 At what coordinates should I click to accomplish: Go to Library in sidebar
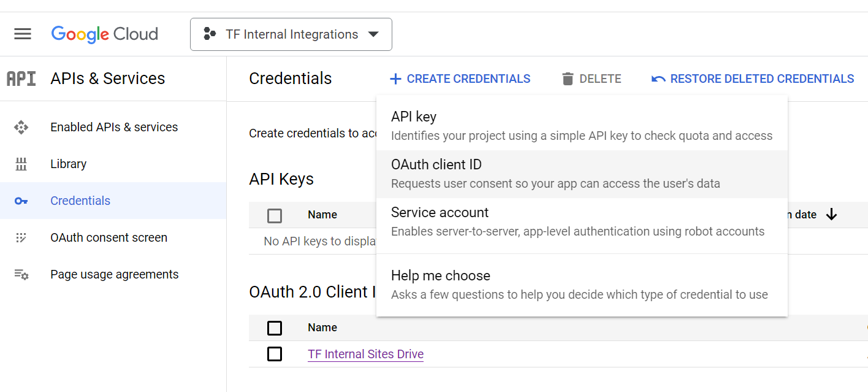pos(113,164)
